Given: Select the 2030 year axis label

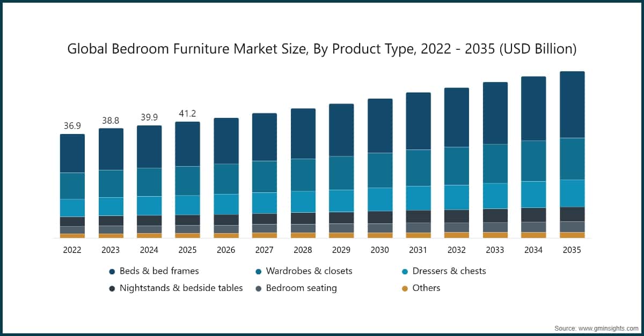Looking at the screenshot, I should click(380, 250).
